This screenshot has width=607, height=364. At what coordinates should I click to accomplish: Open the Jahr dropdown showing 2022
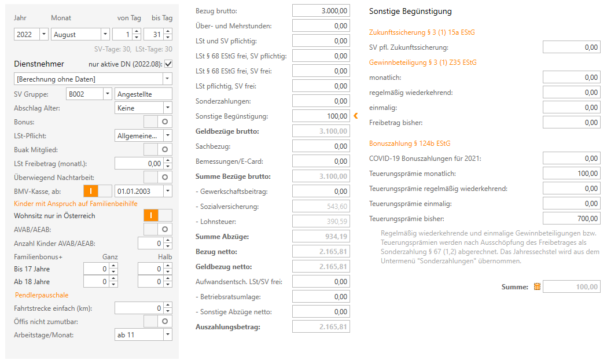(44, 35)
